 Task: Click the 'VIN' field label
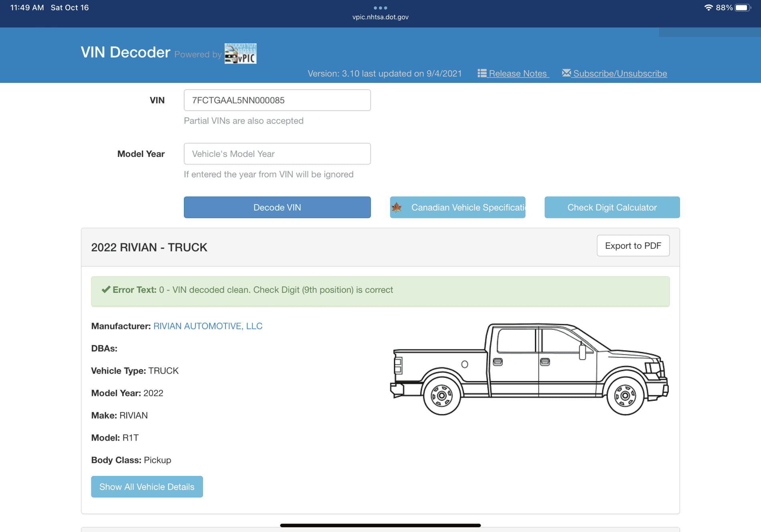click(x=157, y=100)
